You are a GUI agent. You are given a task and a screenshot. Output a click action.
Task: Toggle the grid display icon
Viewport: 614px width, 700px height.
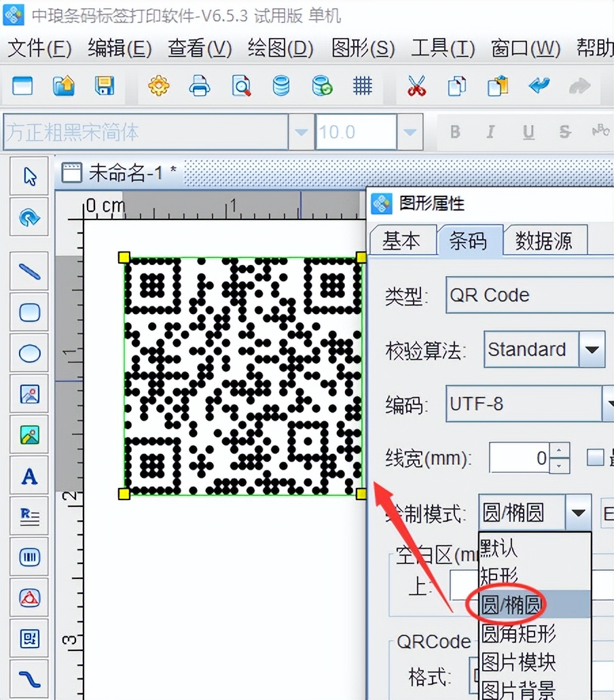[x=362, y=86]
